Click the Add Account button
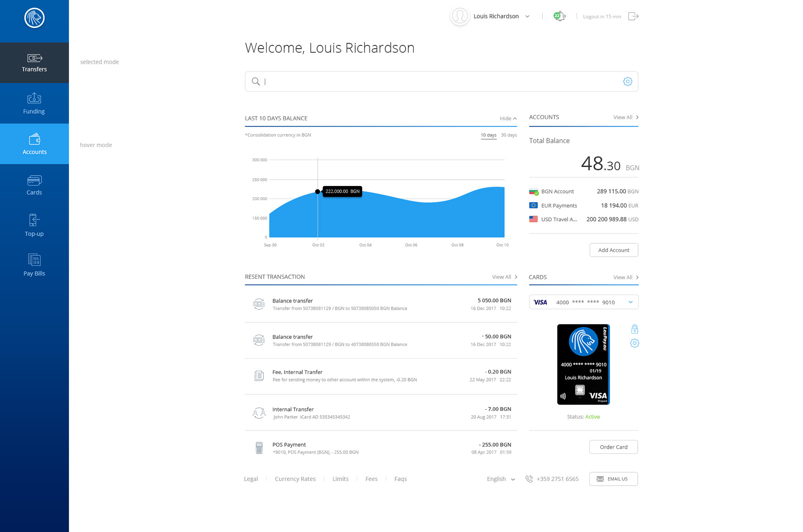Screen dimensions: 803x532 pyautogui.click(x=614, y=250)
